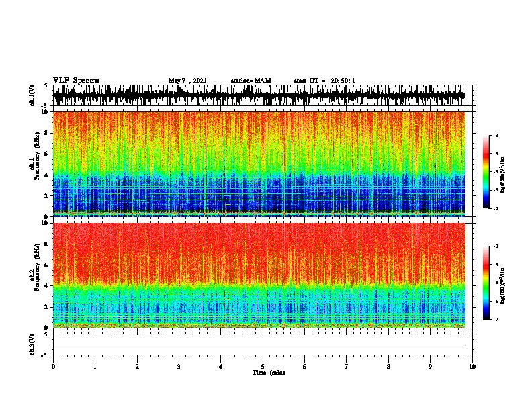
Task: Click the time-axis tick label '5'
Action: pyautogui.click(x=263, y=367)
